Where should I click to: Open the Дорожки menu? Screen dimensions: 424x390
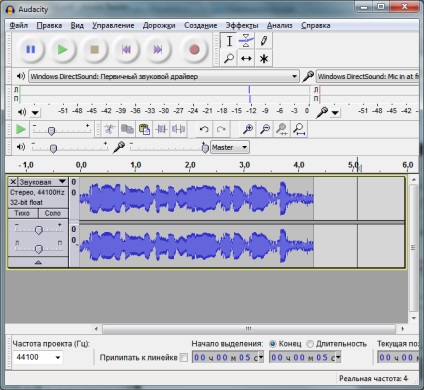point(159,25)
